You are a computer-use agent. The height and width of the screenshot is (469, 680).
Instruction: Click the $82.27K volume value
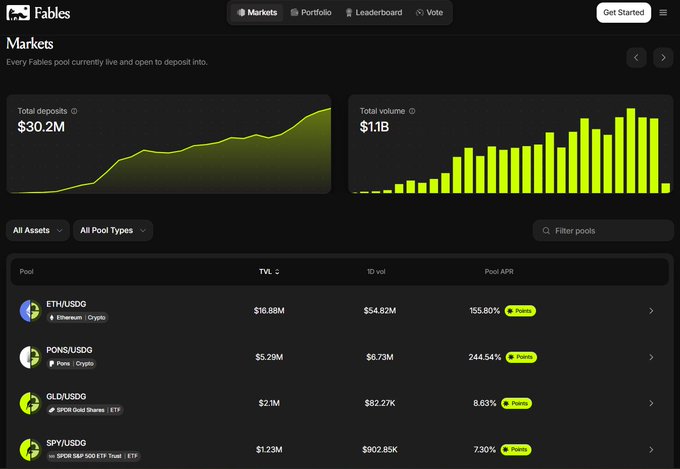pos(379,403)
